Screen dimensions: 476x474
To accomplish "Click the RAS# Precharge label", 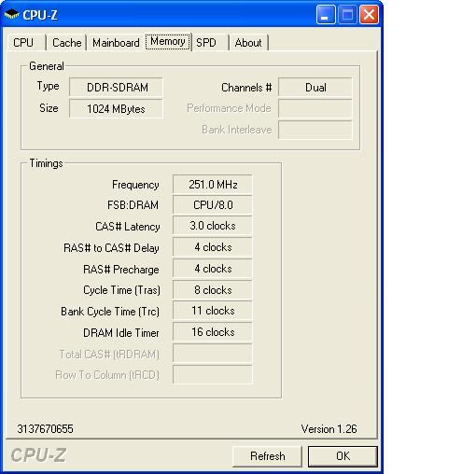I will 121,270.
